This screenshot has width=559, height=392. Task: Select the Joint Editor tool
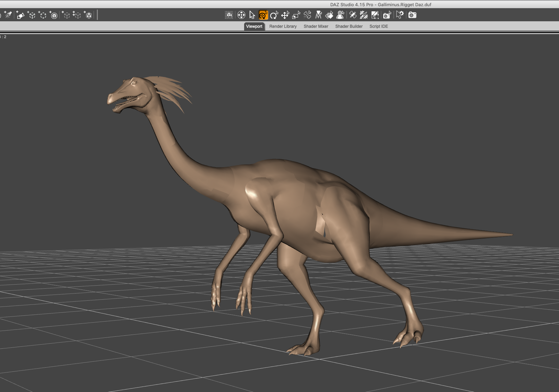tap(353, 15)
